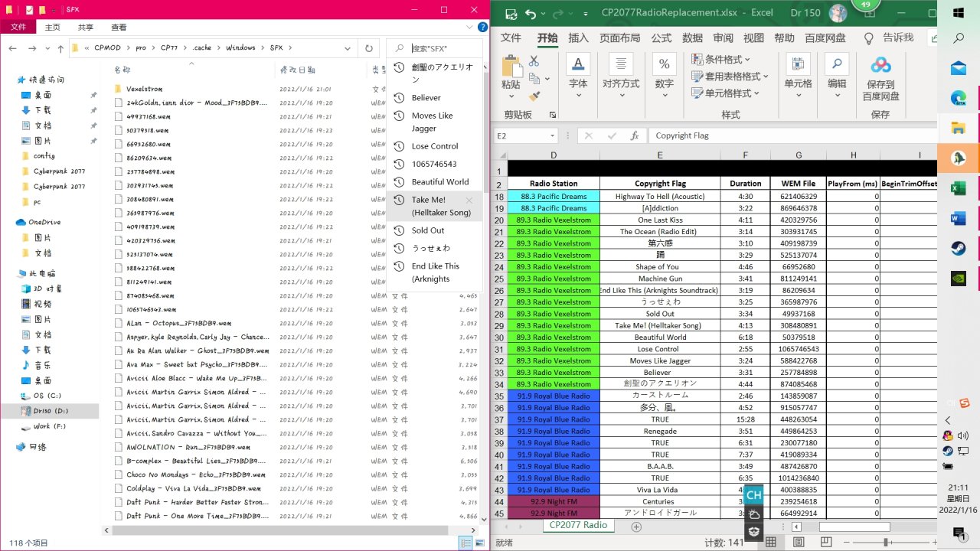Click the insert function fx icon
Screen dimensions: 980x551
coord(635,135)
